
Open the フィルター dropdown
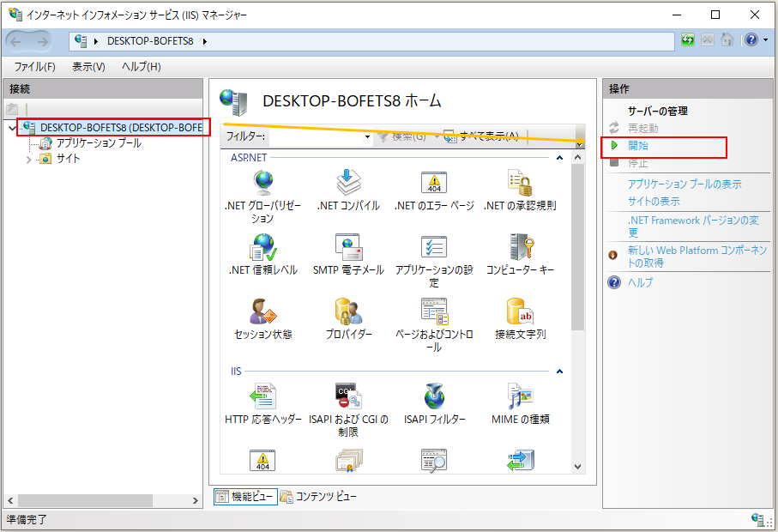pos(367,136)
